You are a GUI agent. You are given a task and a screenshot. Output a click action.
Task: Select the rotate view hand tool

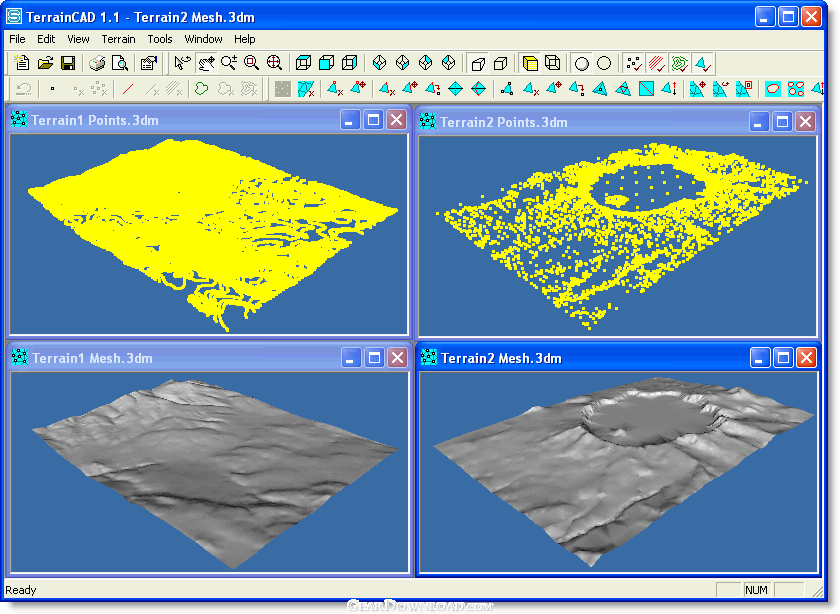[x=206, y=63]
